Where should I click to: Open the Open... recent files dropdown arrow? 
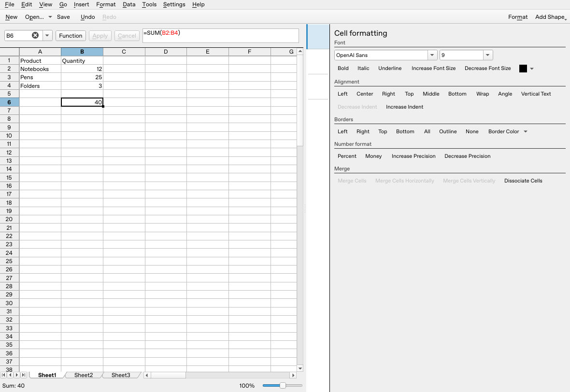click(50, 17)
